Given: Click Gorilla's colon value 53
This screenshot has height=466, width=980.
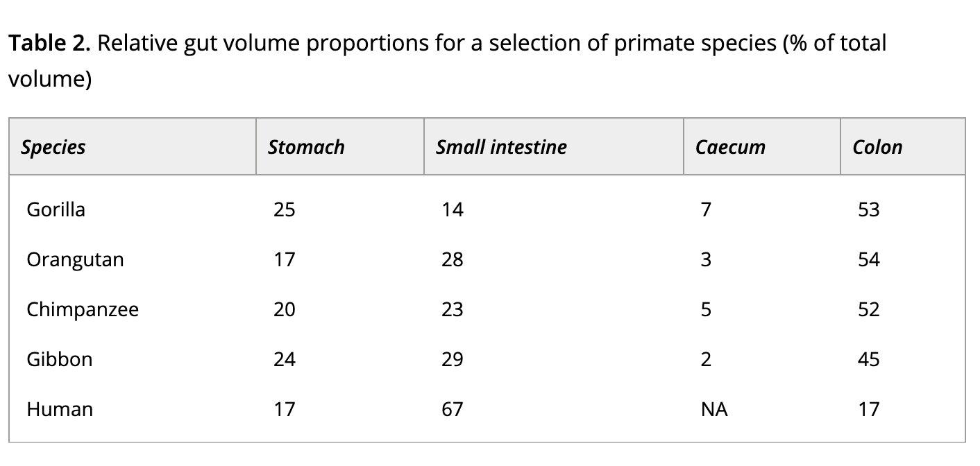Looking at the screenshot, I should pos(868,209).
